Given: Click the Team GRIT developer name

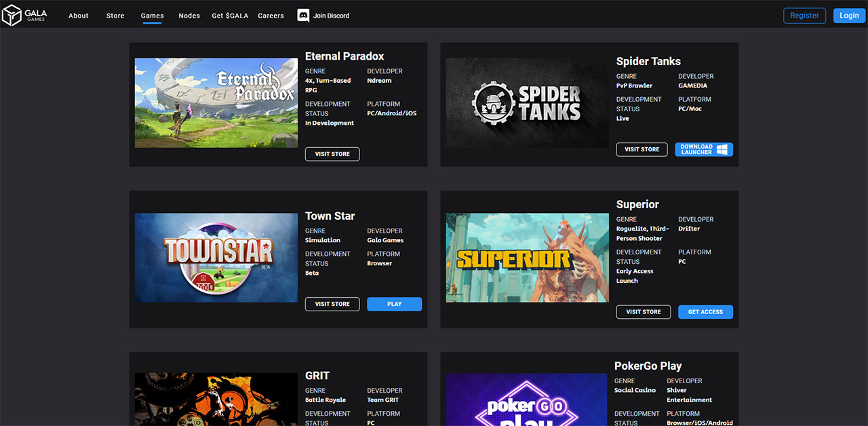Looking at the screenshot, I should (x=383, y=400).
